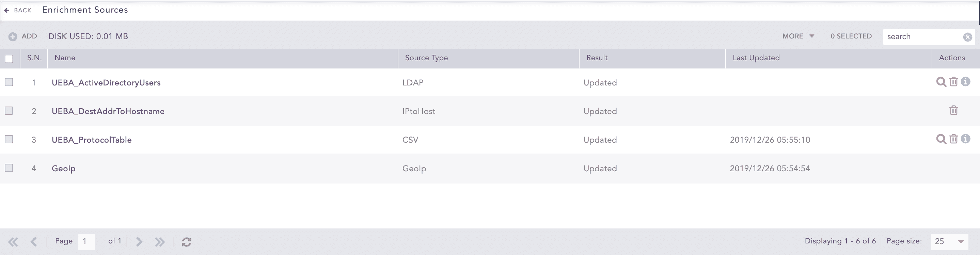
Task: Go to the next page
Action: click(139, 241)
